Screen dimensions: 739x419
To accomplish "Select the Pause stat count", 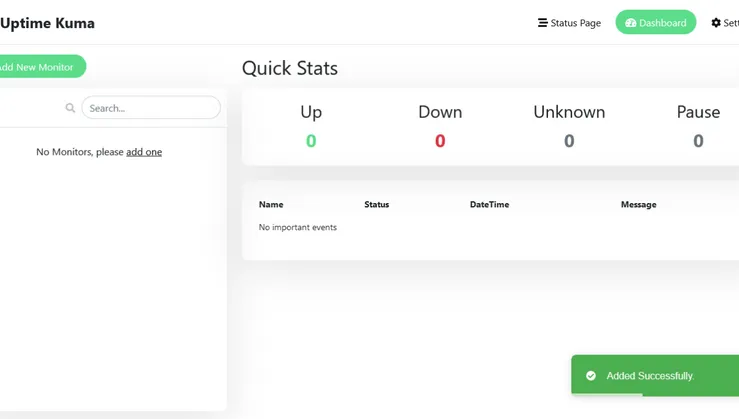I will [x=698, y=141].
